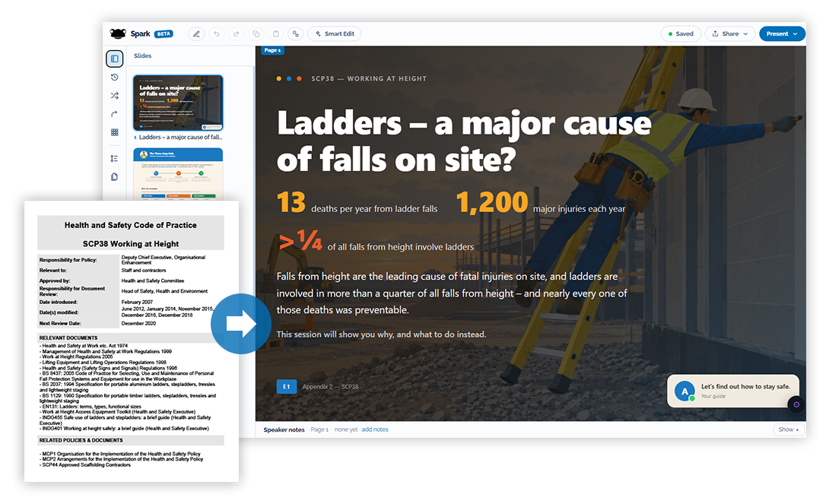Image resolution: width=826 pixels, height=504 pixels.
Task: Click 'RELEVANT DOCUMENTS' heading in the document
Action: tap(68, 338)
